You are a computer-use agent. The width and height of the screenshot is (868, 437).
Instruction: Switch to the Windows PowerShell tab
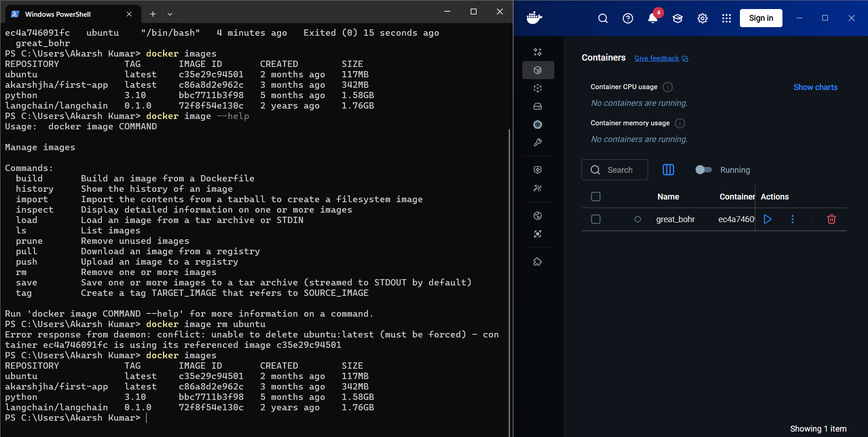[59, 14]
